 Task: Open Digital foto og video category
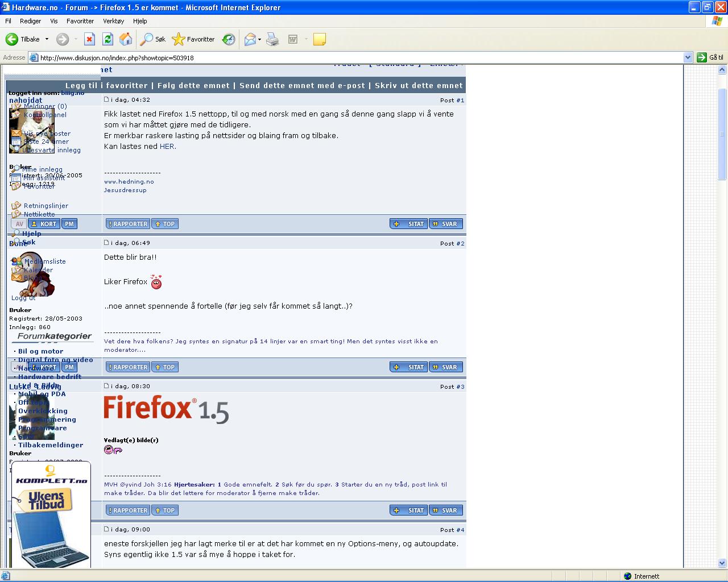(x=55, y=360)
